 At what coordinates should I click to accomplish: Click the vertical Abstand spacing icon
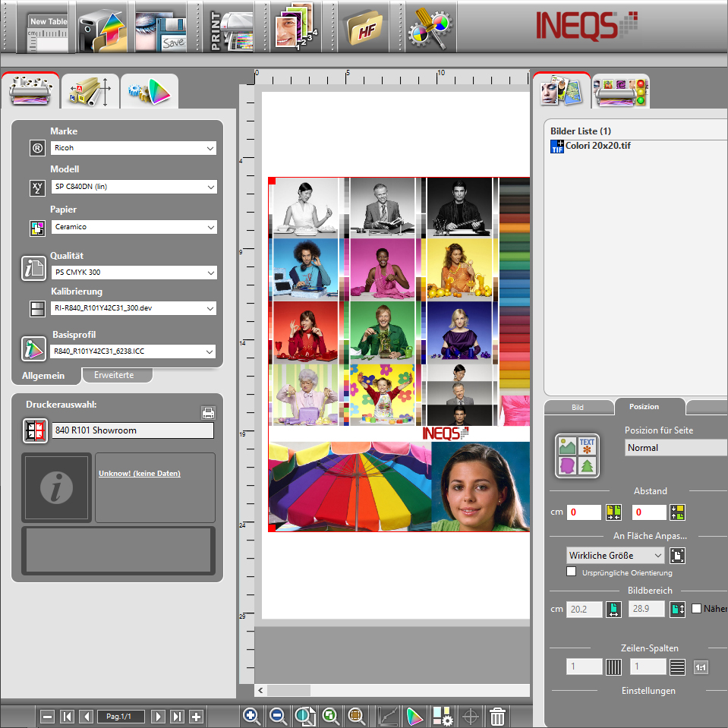click(x=677, y=512)
